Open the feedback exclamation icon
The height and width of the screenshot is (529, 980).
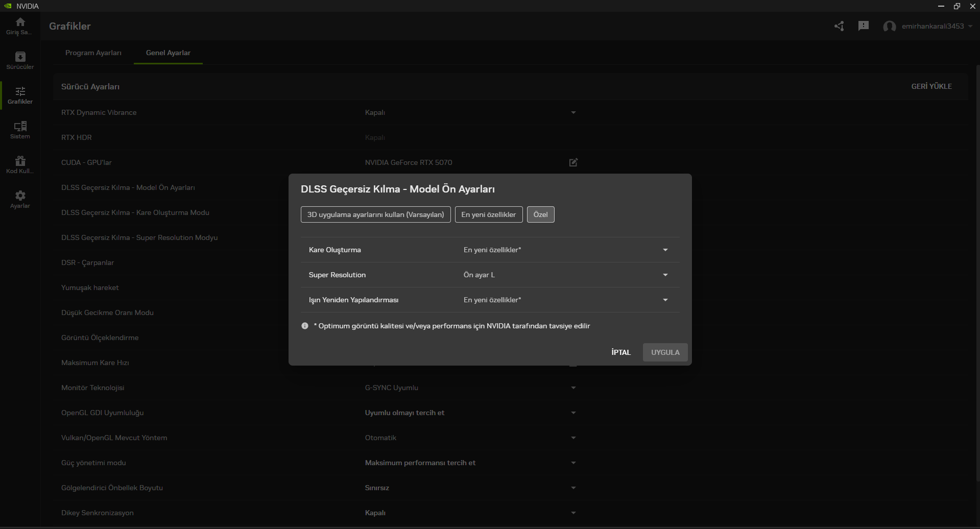[x=864, y=26]
